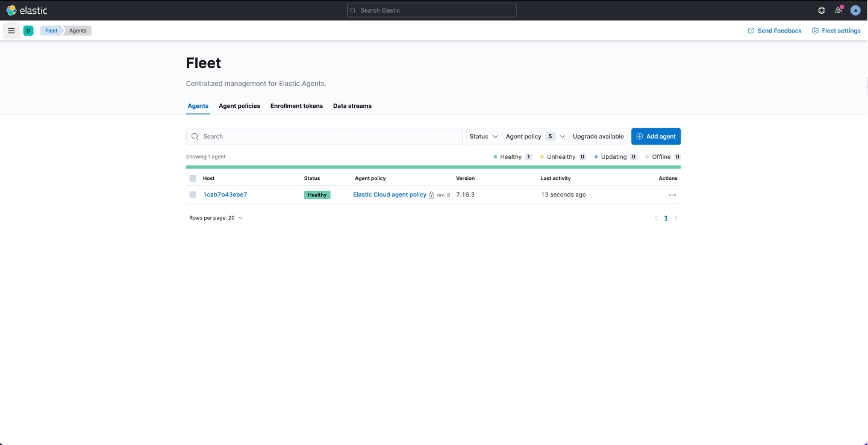
Task: Click Add agent button
Action: (x=656, y=137)
